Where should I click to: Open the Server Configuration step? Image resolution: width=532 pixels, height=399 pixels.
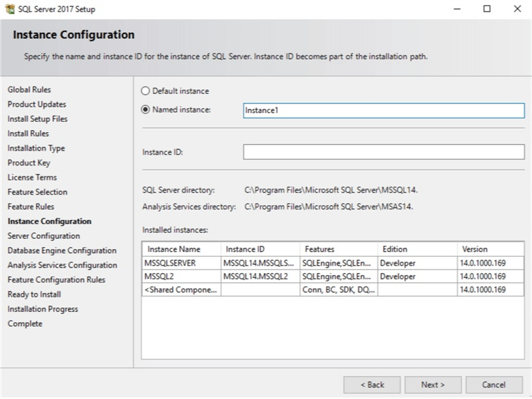(x=44, y=236)
